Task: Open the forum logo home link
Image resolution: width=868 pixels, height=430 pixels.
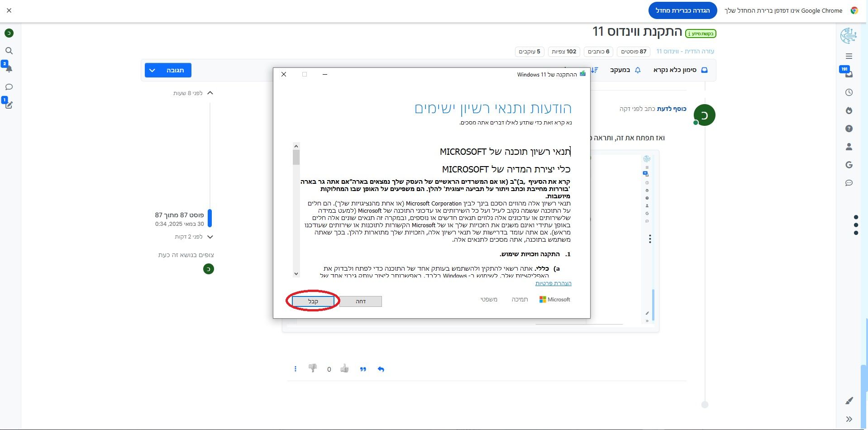Action: coord(849,35)
